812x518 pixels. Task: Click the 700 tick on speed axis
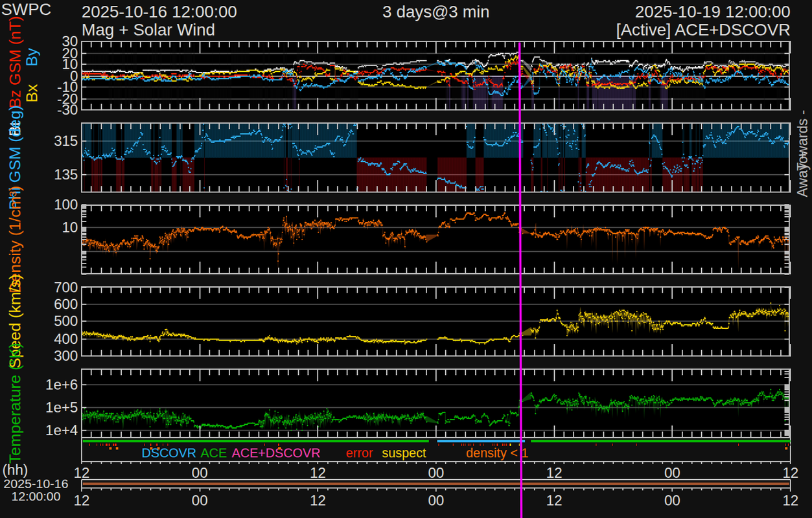coord(66,287)
